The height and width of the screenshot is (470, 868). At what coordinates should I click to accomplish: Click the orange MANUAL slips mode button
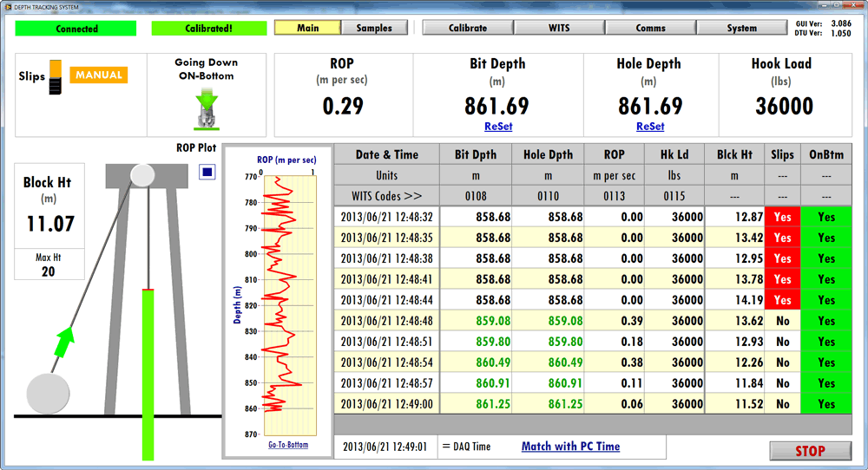[99, 75]
